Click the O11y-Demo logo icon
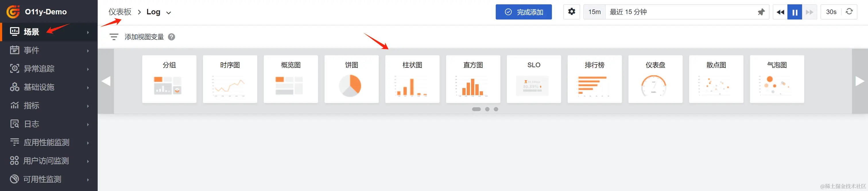 tap(13, 12)
